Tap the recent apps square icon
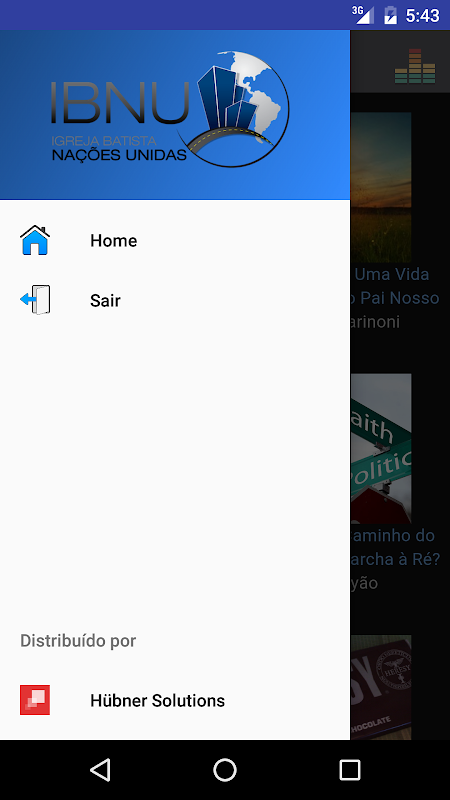 click(349, 770)
